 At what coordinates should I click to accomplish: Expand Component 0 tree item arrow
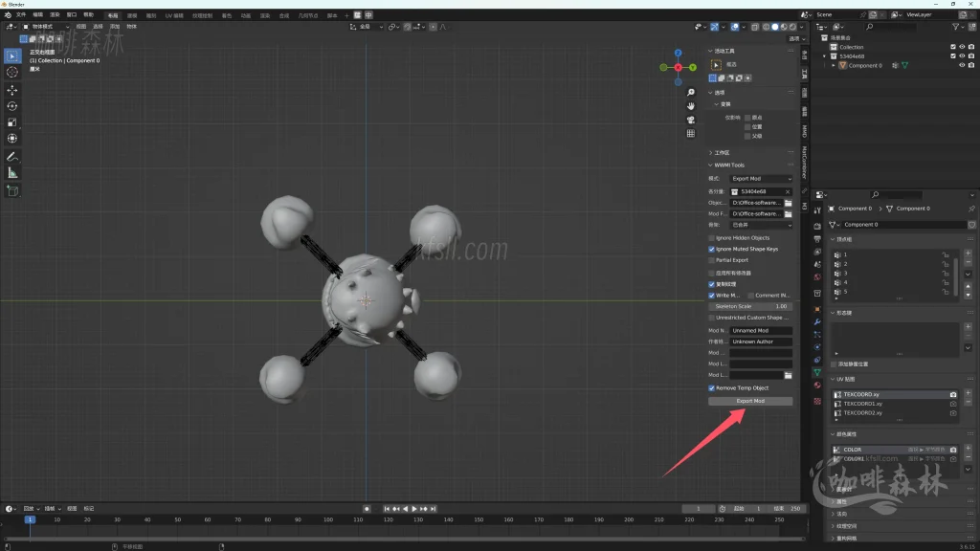click(833, 66)
